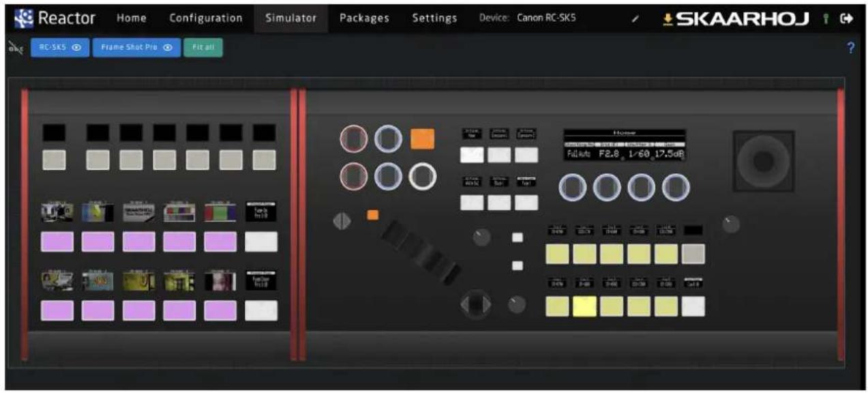Click the encoder under the F2.8 value
868x393 pixels.
[607, 188]
